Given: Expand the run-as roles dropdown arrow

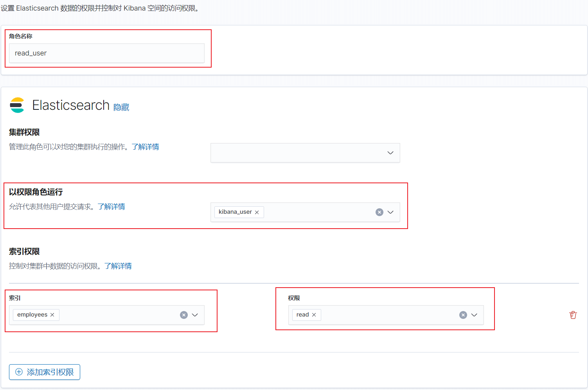Looking at the screenshot, I should click(390, 212).
